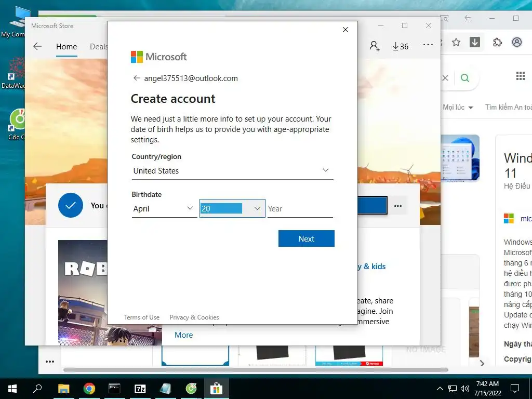Click the add account icon in Microsoft Store
The width and height of the screenshot is (532, 399).
(x=375, y=46)
